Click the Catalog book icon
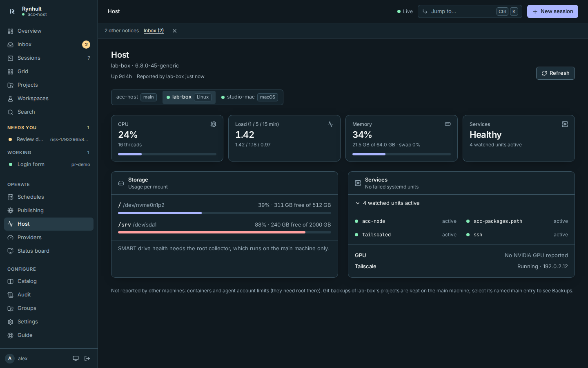The height and width of the screenshot is (368, 588). point(11,281)
